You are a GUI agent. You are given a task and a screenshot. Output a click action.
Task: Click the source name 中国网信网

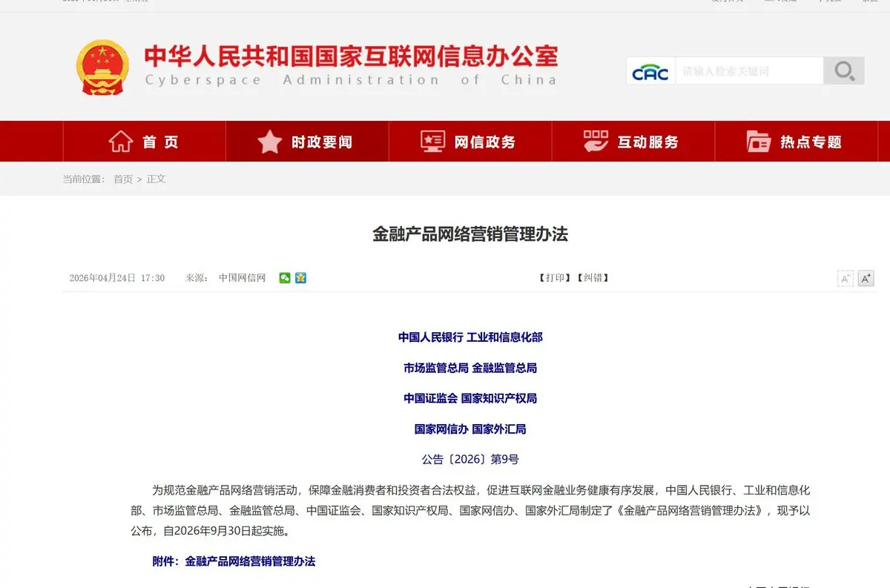242,278
